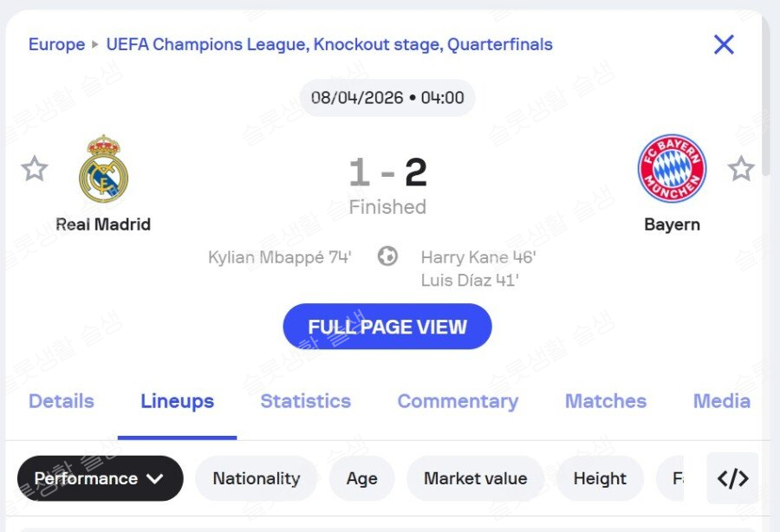Switch to the Details tab
780x532 pixels.
tap(62, 401)
